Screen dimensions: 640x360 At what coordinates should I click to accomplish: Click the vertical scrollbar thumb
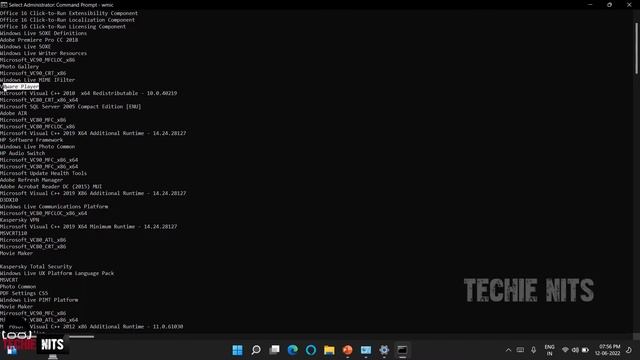[636, 48]
